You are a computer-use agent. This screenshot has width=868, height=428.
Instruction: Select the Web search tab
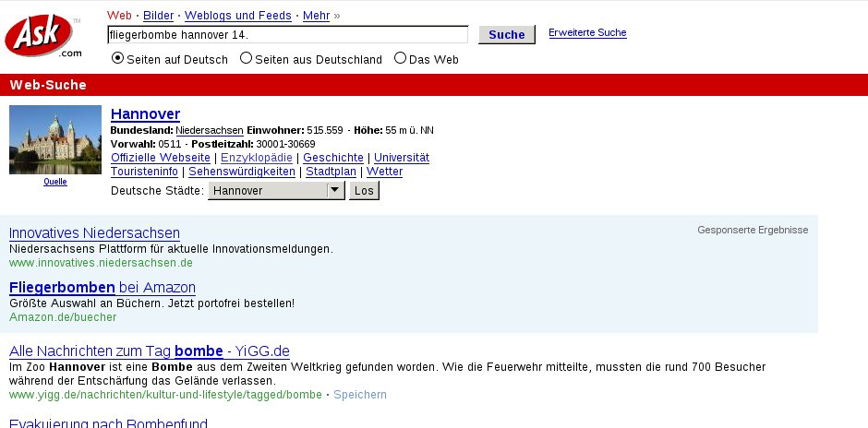[119, 16]
